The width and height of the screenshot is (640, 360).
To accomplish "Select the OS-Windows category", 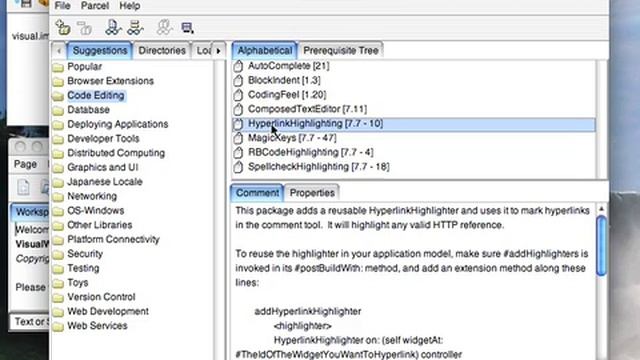I will point(96,211).
